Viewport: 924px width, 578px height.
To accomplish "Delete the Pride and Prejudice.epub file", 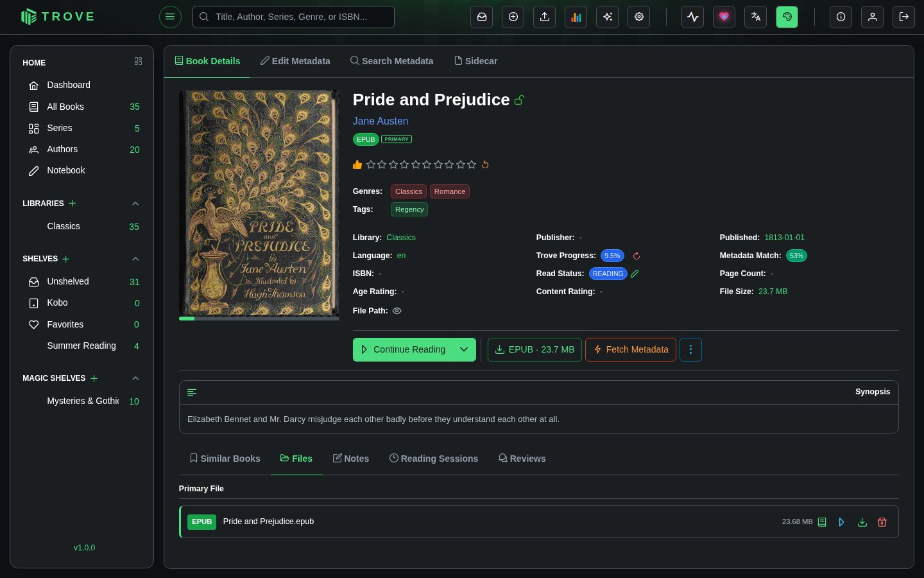I will point(882,522).
